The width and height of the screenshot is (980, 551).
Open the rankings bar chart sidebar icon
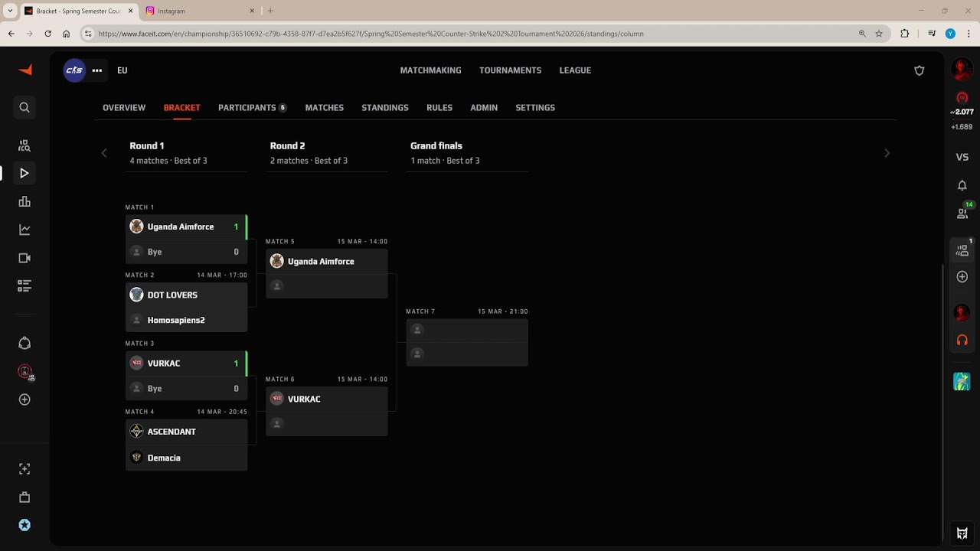click(24, 202)
